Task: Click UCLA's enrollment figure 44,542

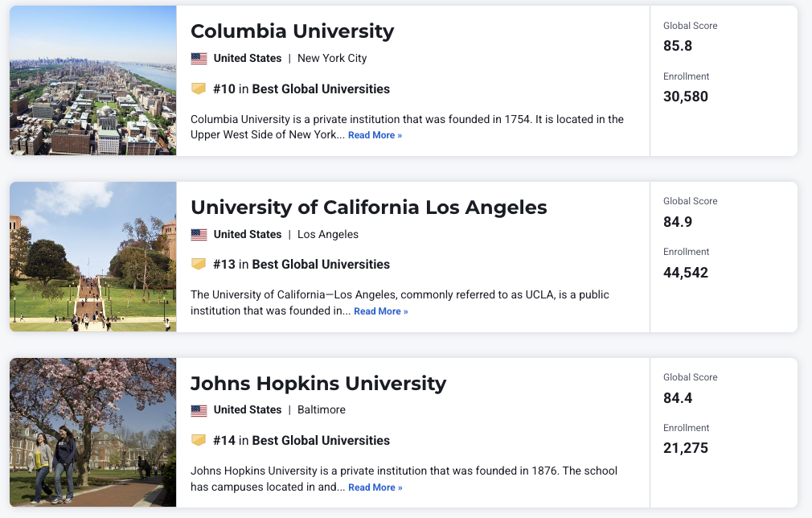Action: click(686, 273)
